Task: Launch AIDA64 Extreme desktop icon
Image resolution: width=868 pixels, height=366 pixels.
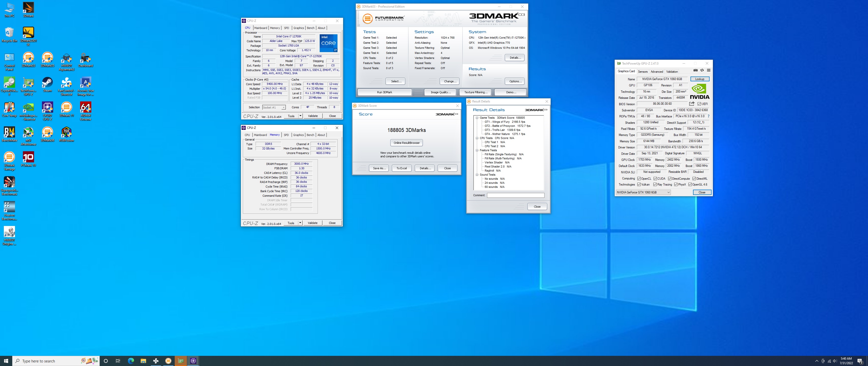Action: point(86,111)
